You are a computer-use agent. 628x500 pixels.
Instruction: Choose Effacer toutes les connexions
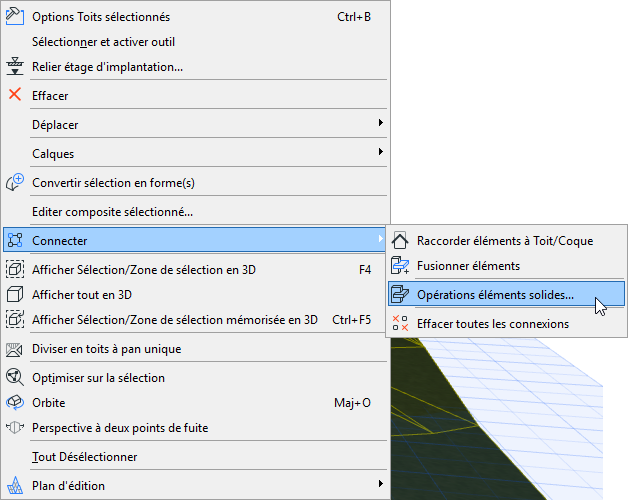click(506, 323)
